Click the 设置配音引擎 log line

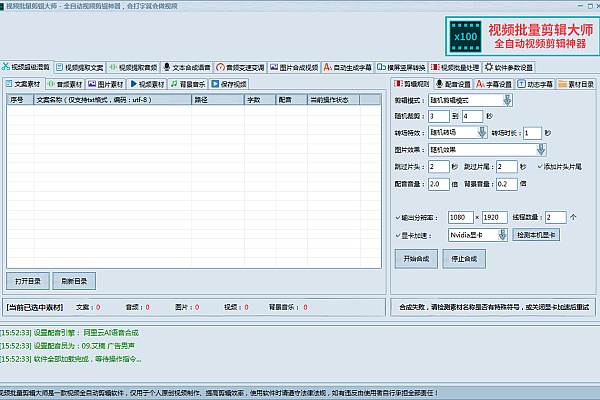tap(70, 333)
